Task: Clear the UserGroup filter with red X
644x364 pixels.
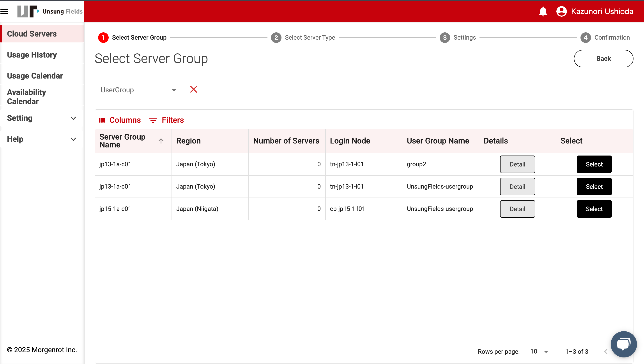Action: pos(193,89)
